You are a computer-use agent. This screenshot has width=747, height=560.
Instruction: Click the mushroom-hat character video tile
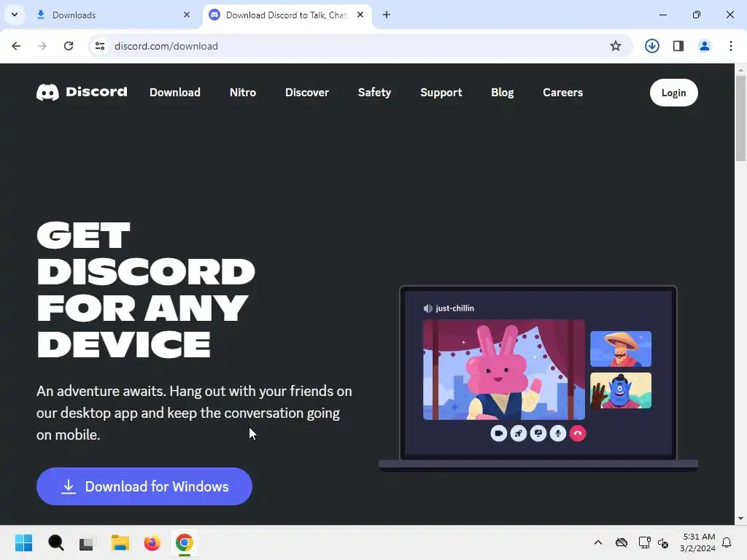[x=621, y=349]
